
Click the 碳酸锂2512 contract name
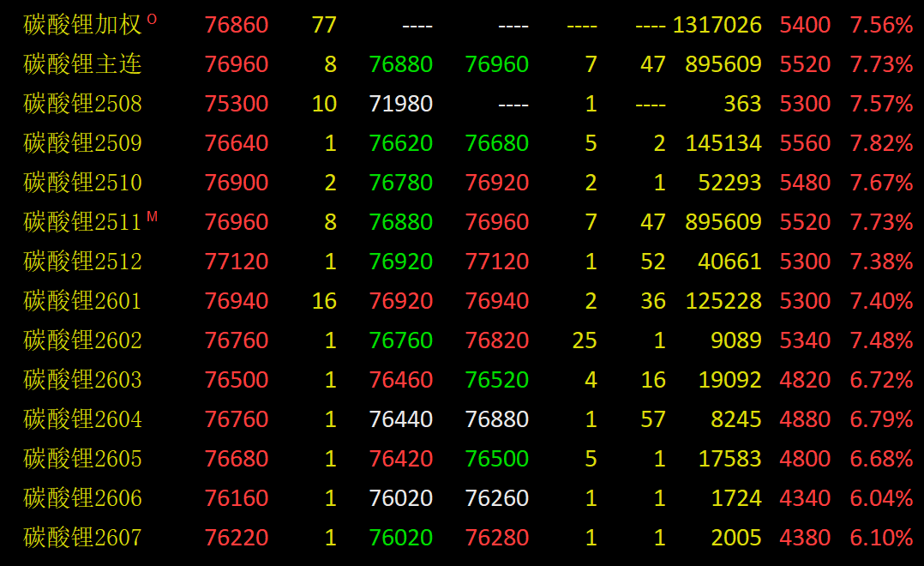click(x=82, y=262)
